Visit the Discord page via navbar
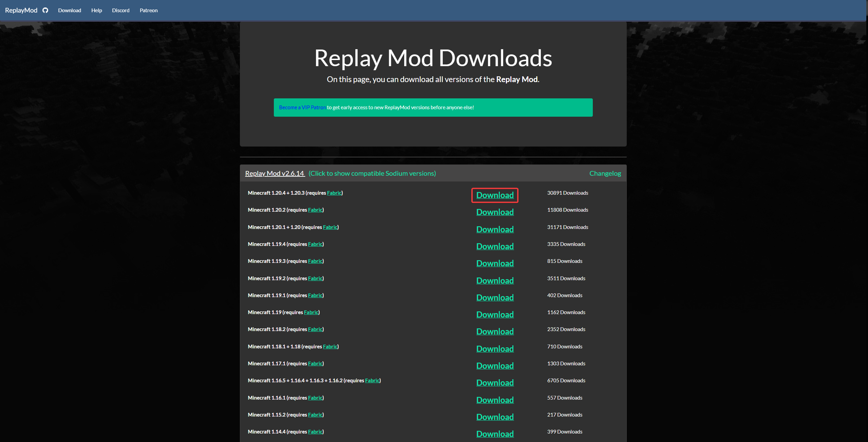868x442 pixels. click(x=120, y=11)
